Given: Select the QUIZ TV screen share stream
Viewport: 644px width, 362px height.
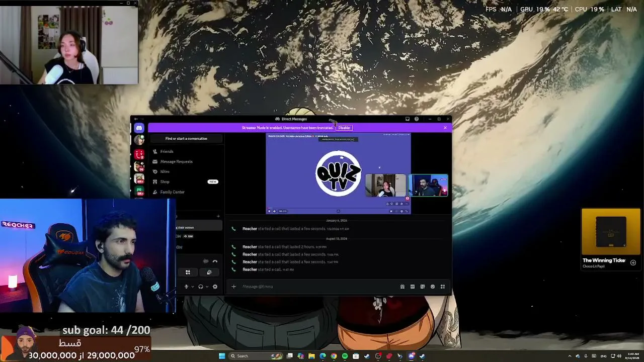Looking at the screenshot, I should pos(338,173).
